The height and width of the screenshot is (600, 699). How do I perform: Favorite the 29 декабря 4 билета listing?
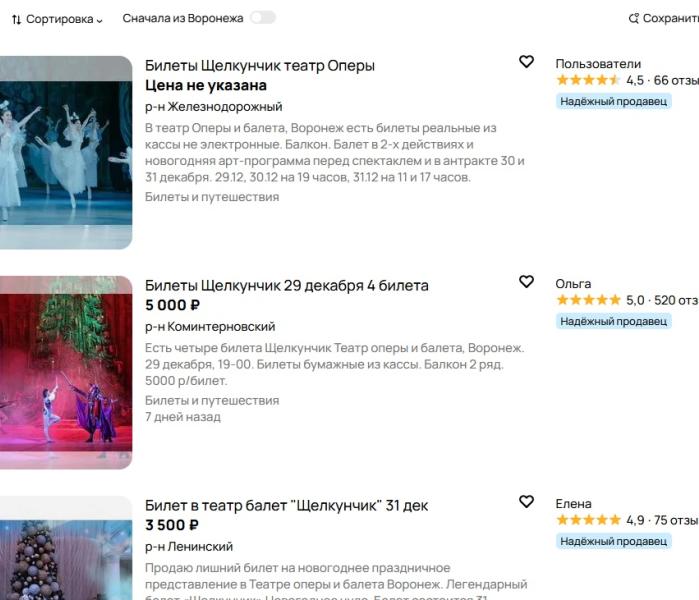pyautogui.click(x=526, y=282)
